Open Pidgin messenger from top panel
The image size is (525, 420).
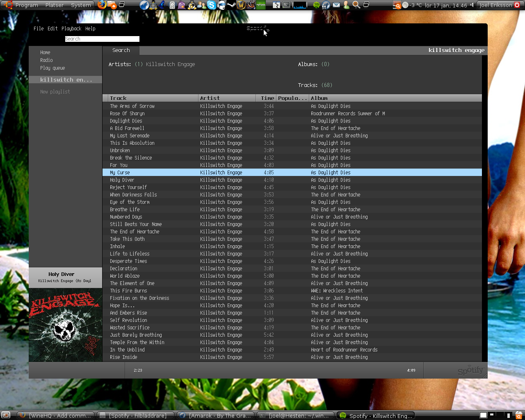182,5
